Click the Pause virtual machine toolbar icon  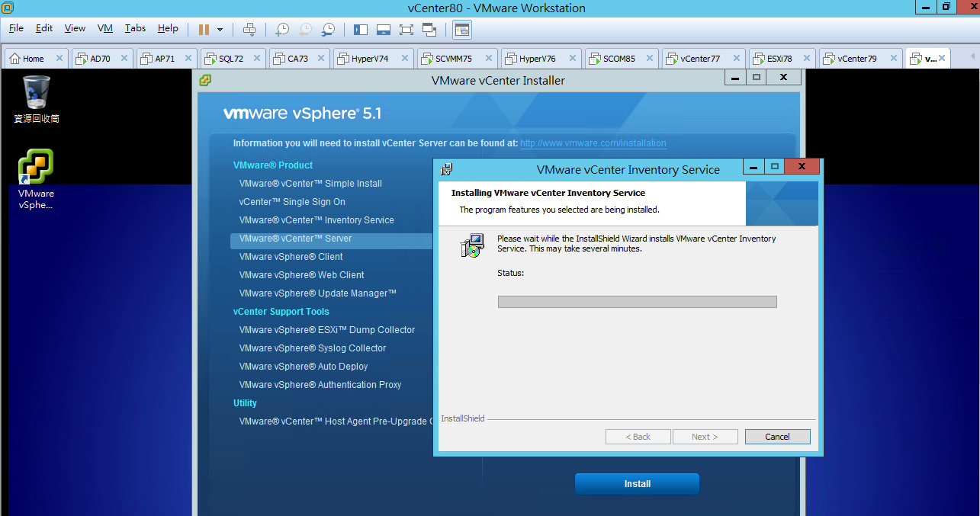click(x=204, y=29)
